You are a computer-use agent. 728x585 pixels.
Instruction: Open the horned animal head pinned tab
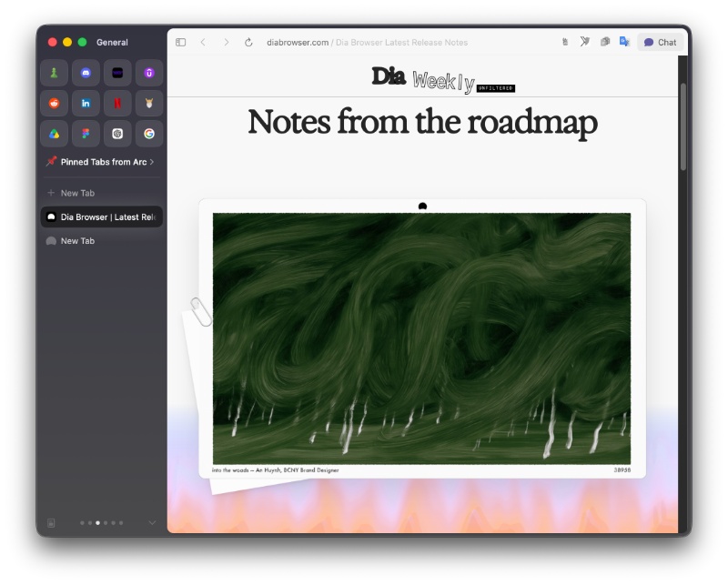coord(149,103)
